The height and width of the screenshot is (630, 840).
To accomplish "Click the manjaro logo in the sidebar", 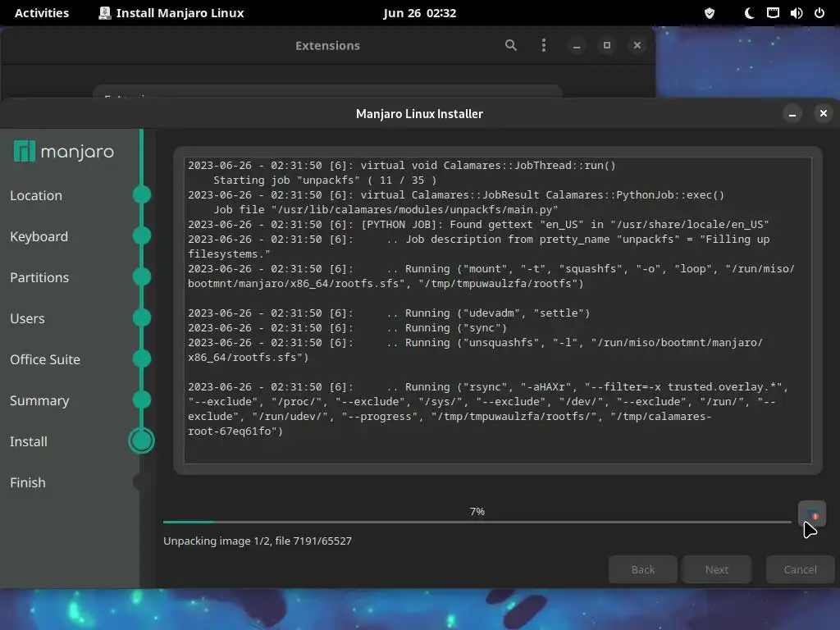I will tap(64, 152).
